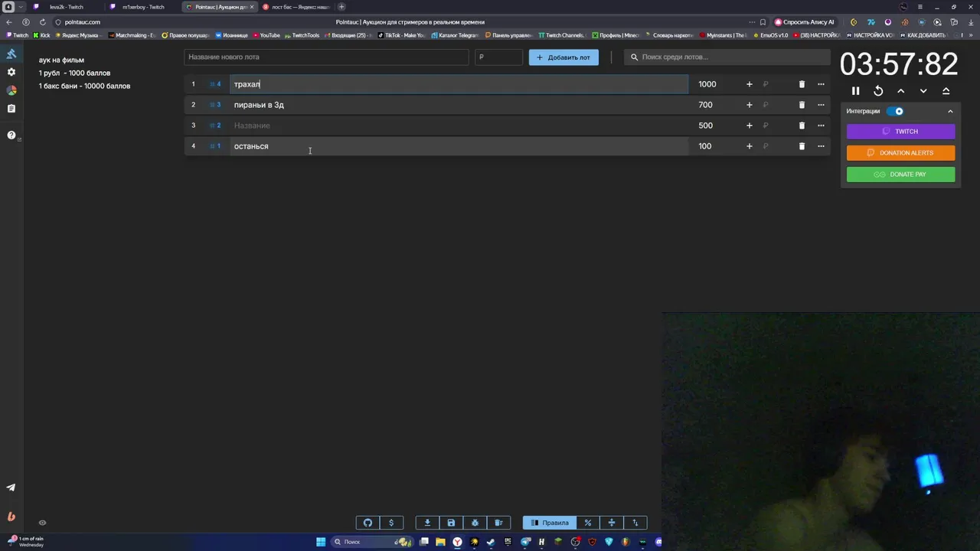
Task: Click the save floppy icon in bottom toolbar
Action: click(x=451, y=523)
